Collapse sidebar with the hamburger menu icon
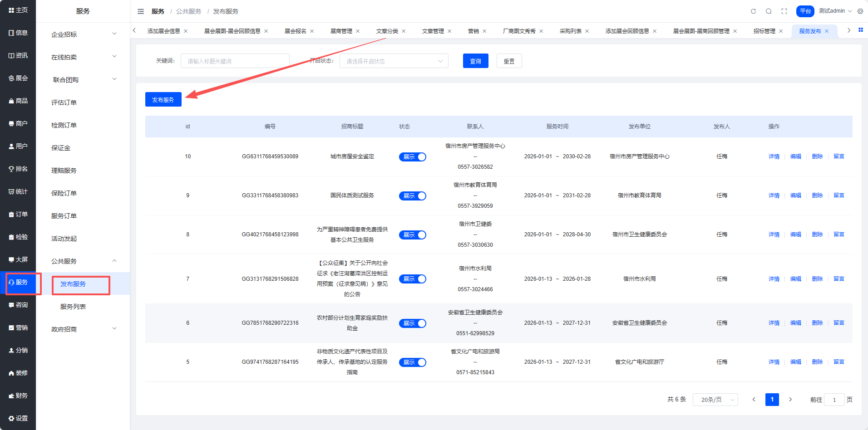This screenshot has width=868, height=430. [x=141, y=11]
